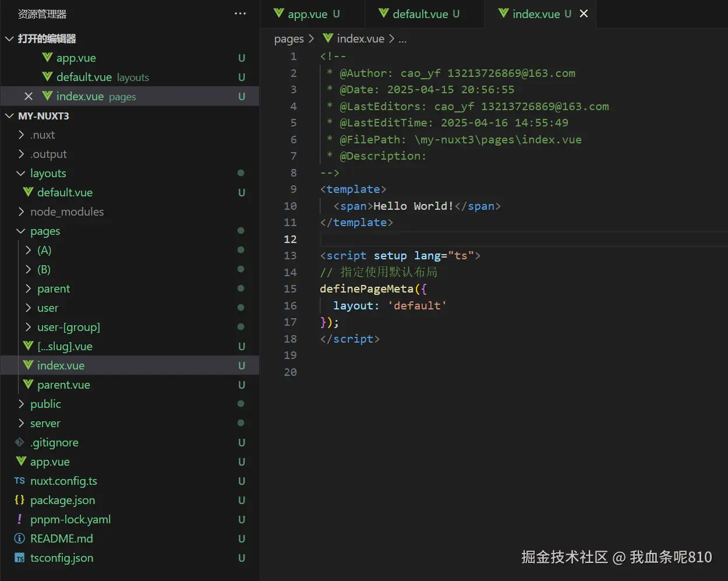Click the index.vue breadcrumb segment
The image size is (728, 581).
(361, 38)
